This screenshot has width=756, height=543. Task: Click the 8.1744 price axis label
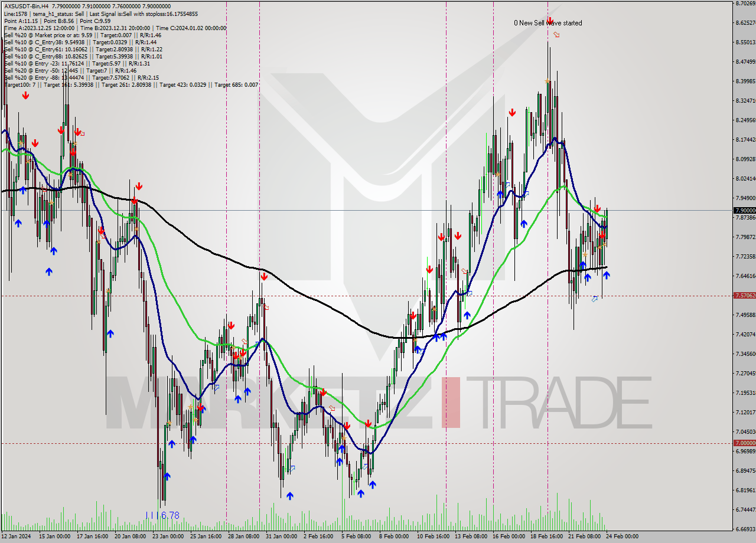click(x=746, y=140)
